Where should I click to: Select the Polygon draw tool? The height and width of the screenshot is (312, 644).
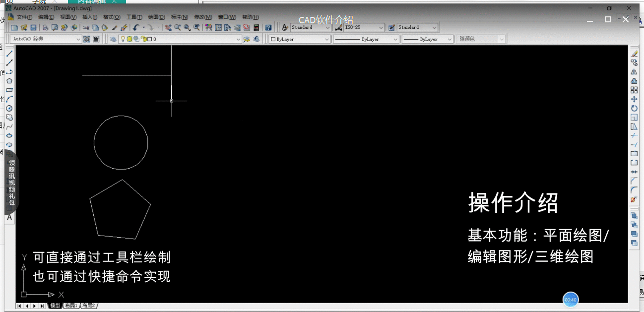(x=9, y=81)
